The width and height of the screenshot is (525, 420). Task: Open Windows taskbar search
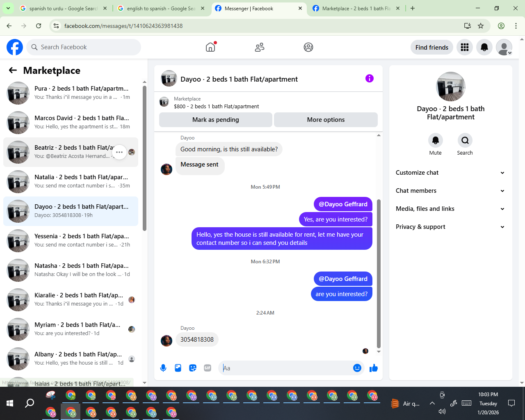pyautogui.click(x=30, y=403)
